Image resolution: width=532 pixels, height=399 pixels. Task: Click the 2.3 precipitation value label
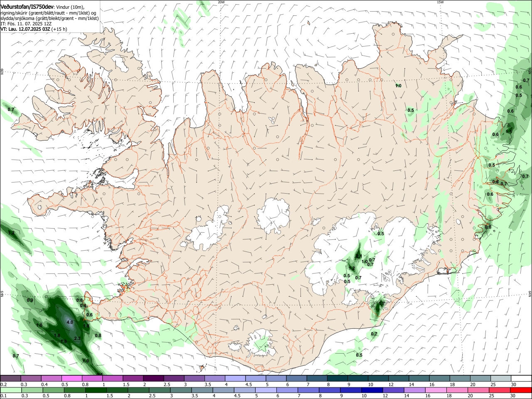(x=77, y=339)
